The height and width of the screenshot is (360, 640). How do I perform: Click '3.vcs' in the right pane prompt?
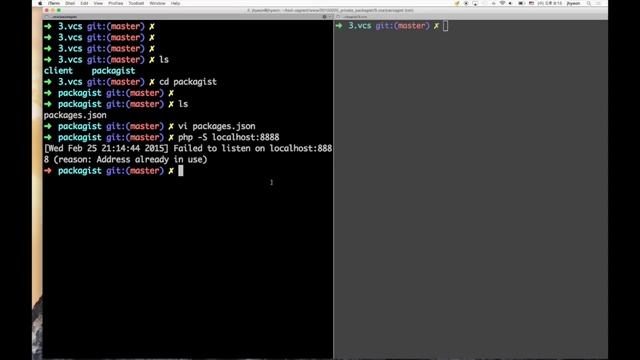coord(360,26)
